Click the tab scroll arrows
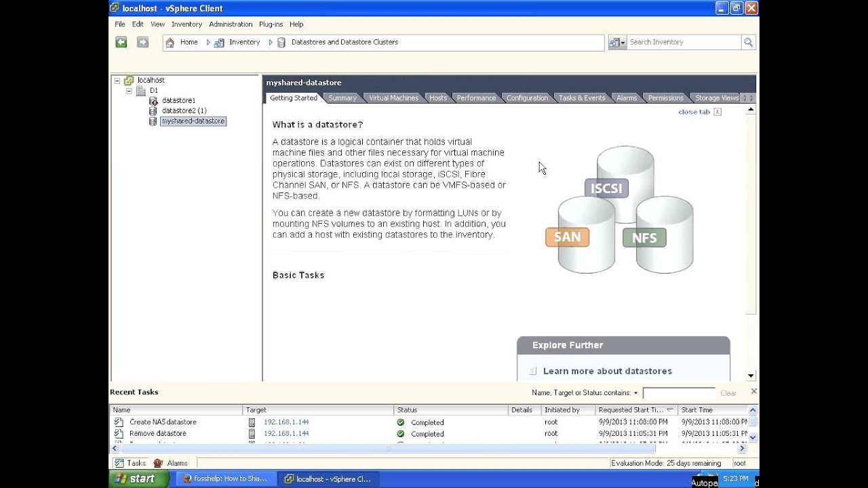 click(x=748, y=98)
